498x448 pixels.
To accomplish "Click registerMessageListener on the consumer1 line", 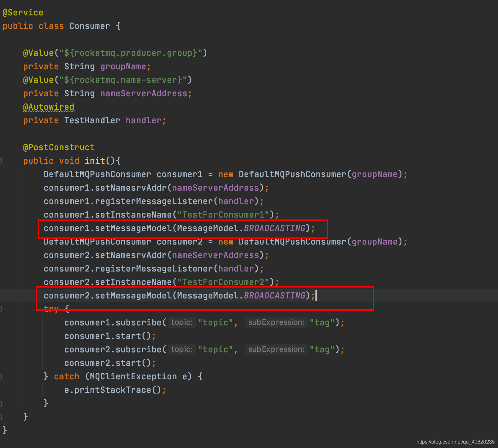I will point(154,202).
